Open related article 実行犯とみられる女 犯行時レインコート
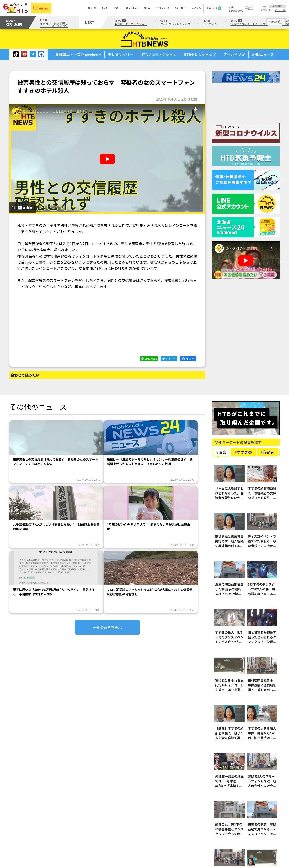Viewport: 289px width, 868px height. pyautogui.click(x=229, y=675)
